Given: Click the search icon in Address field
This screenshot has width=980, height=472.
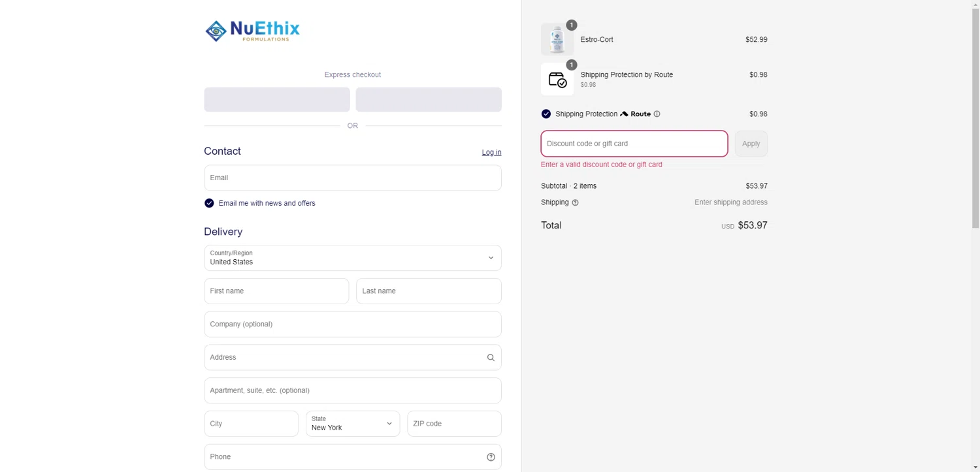Looking at the screenshot, I should coord(491,357).
